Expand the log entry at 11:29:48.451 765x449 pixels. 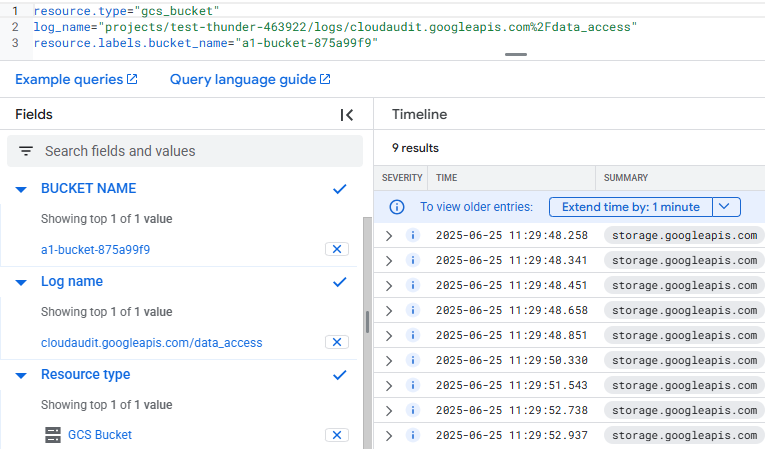click(x=389, y=286)
